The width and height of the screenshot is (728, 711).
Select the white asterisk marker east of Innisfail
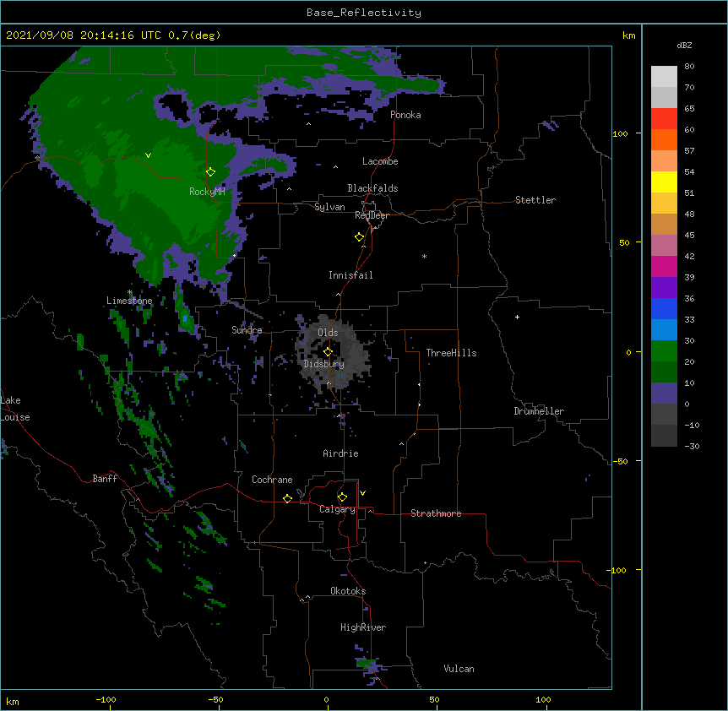tap(424, 256)
